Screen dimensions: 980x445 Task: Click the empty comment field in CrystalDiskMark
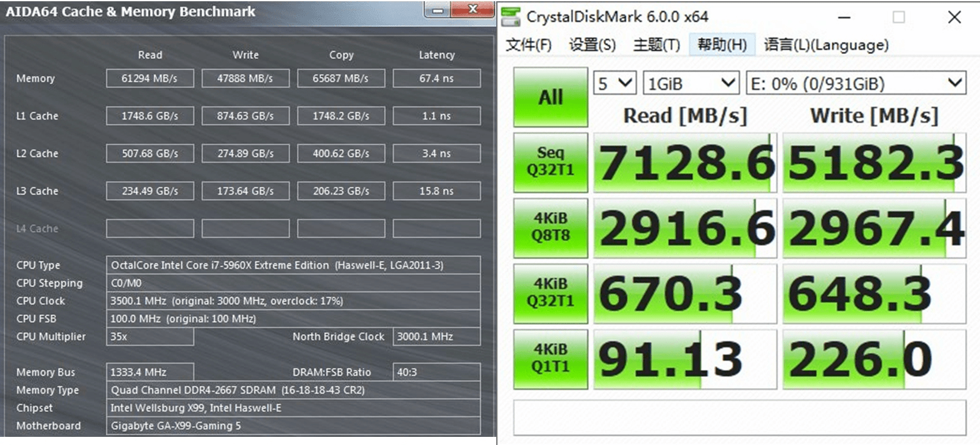tap(740, 417)
